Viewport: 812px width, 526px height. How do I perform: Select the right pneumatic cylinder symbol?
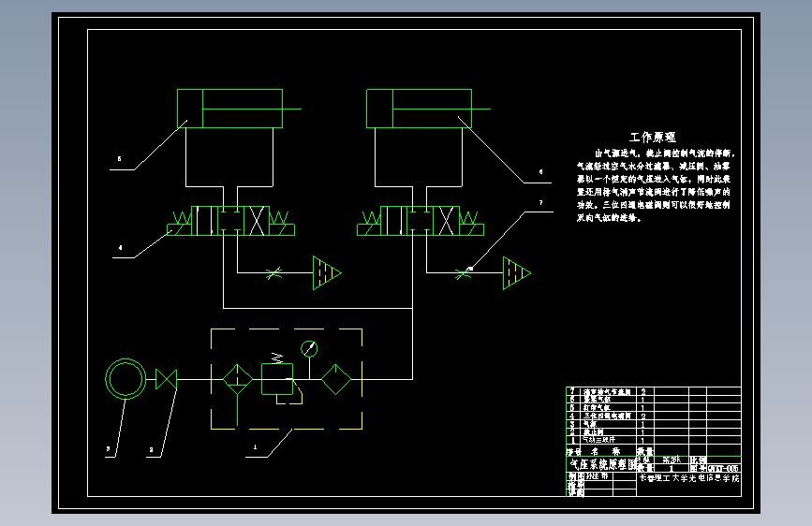coord(428,109)
